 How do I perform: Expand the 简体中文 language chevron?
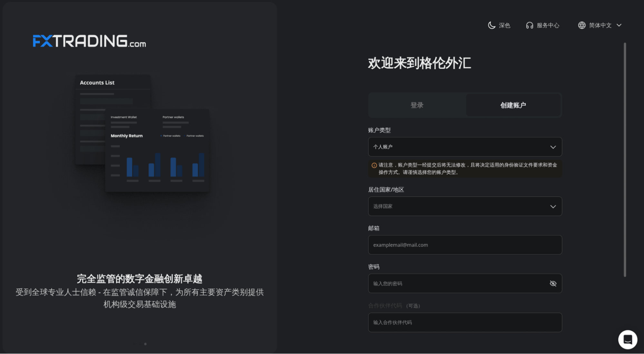(619, 25)
